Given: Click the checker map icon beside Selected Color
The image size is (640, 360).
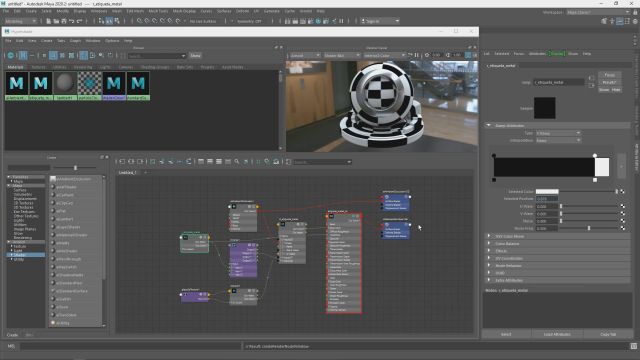Looking at the screenshot, I should [x=622, y=191].
